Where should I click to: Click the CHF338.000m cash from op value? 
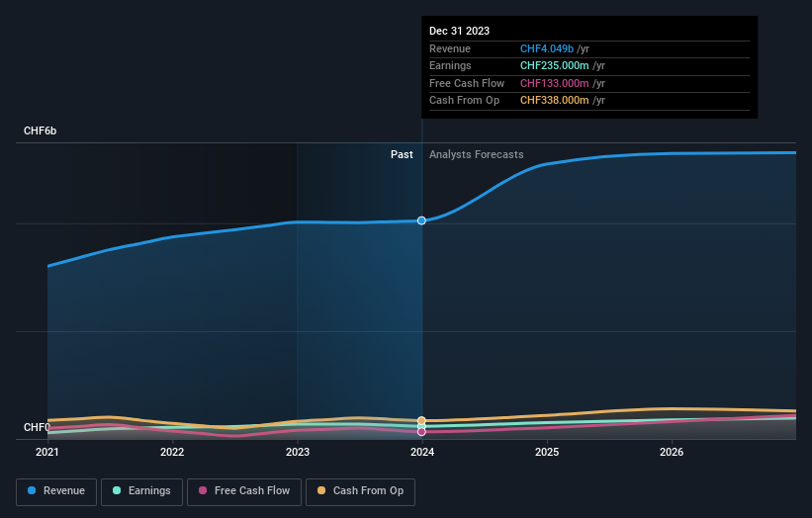click(x=554, y=101)
